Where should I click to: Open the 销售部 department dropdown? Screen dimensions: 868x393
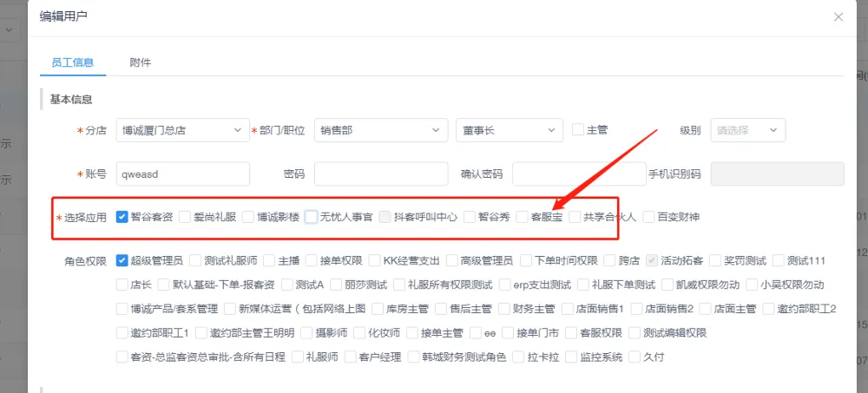380,131
